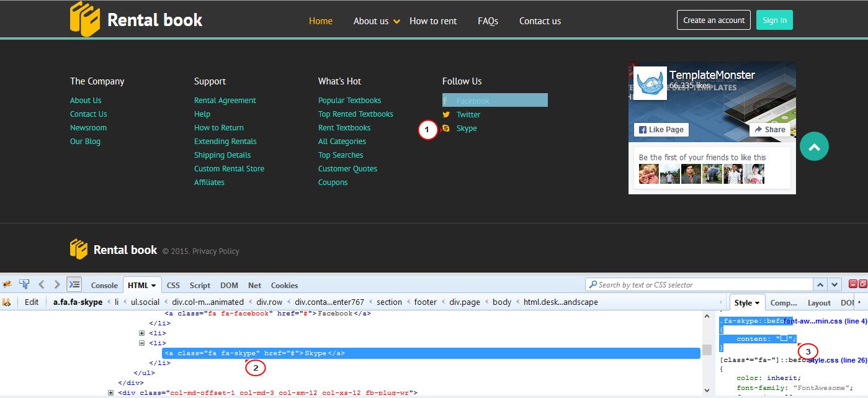Switch to the Layout tab in the side panel
The image size is (868, 398).
(818, 302)
